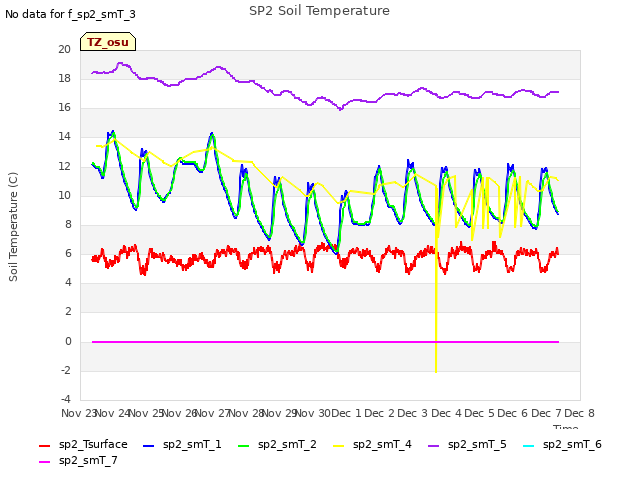This screenshot has width=640, height=480.
Task: Click the red sp2_Tsurface legend swatch
Action: 44,446
